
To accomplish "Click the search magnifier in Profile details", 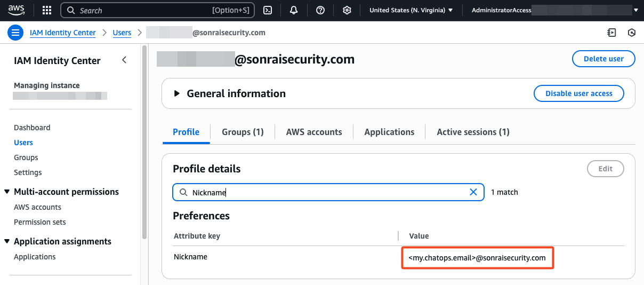I will tap(183, 192).
